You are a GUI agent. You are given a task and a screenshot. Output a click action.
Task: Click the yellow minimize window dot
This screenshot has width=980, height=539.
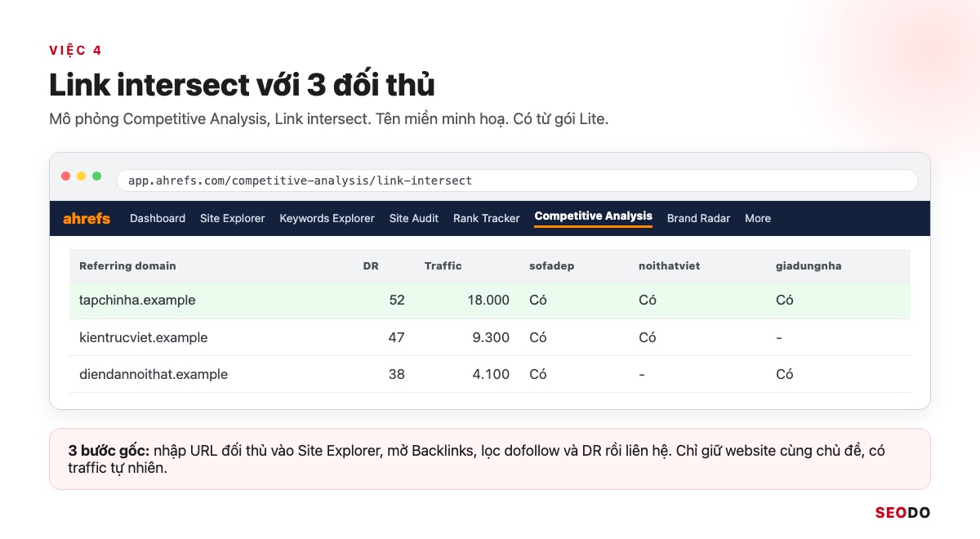82,176
